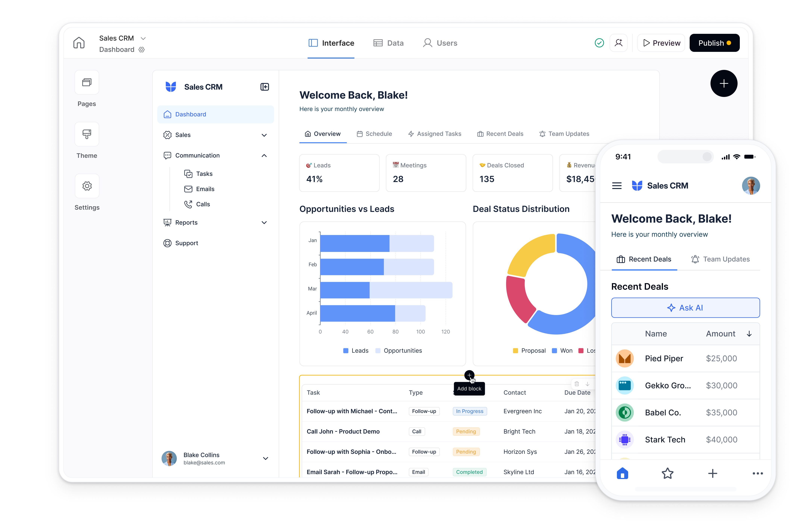Click Blake Collins sidebar avatar
The image size is (812, 523).
pyautogui.click(x=169, y=458)
